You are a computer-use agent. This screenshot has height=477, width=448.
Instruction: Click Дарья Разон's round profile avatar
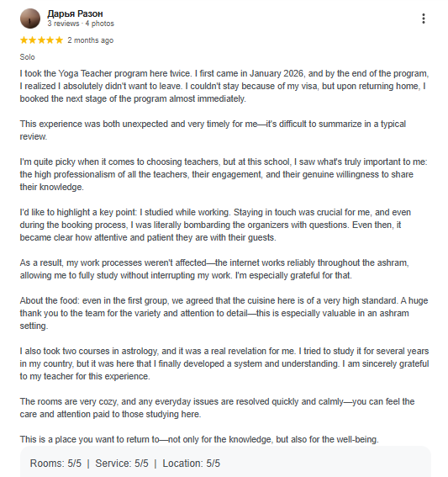tap(30, 19)
